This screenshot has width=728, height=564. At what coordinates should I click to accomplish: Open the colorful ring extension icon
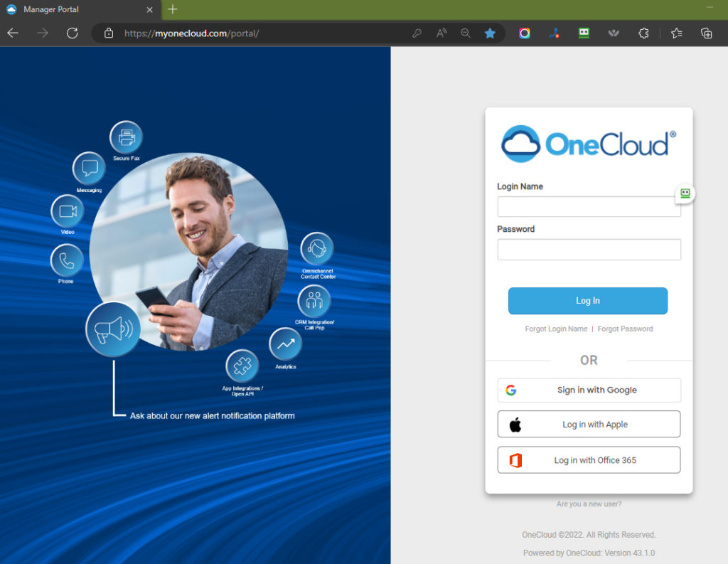point(524,33)
